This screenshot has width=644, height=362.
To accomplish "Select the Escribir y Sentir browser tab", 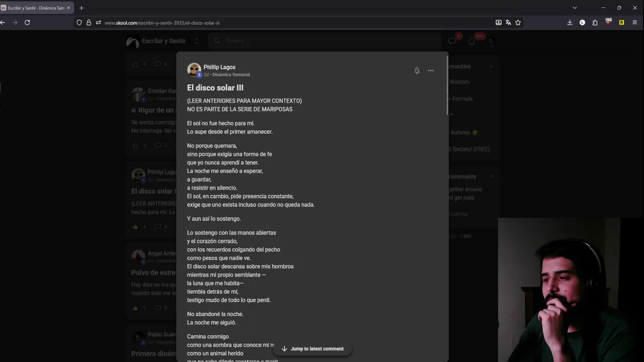I will point(35,8).
